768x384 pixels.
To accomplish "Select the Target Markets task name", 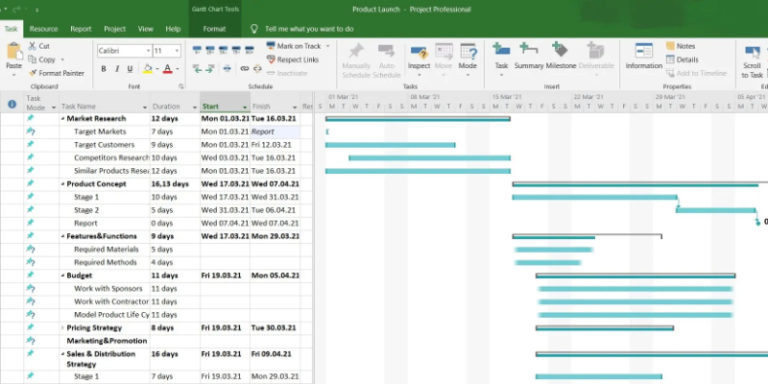I will tap(100, 132).
